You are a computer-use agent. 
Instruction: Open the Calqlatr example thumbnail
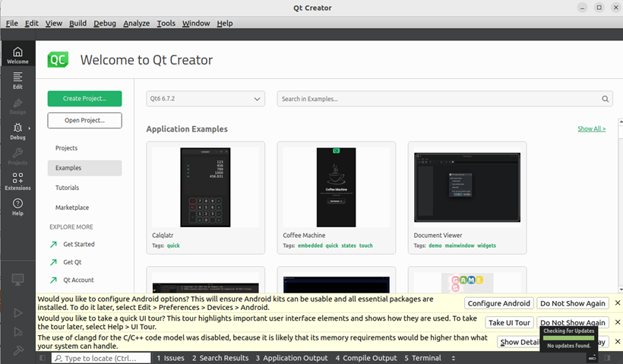tap(205, 187)
